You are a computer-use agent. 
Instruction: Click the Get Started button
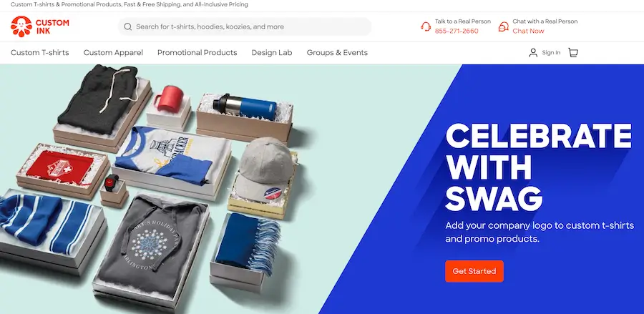tap(474, 271)
